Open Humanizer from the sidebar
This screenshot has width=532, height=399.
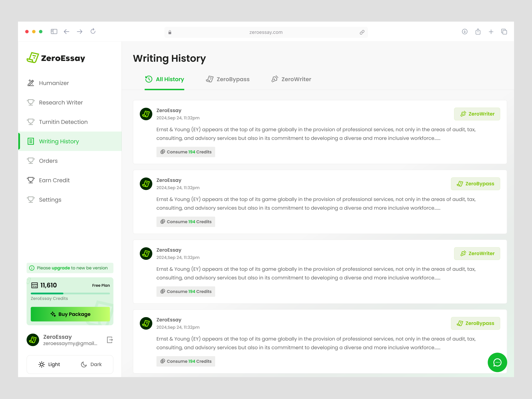[x=54, y=83]
